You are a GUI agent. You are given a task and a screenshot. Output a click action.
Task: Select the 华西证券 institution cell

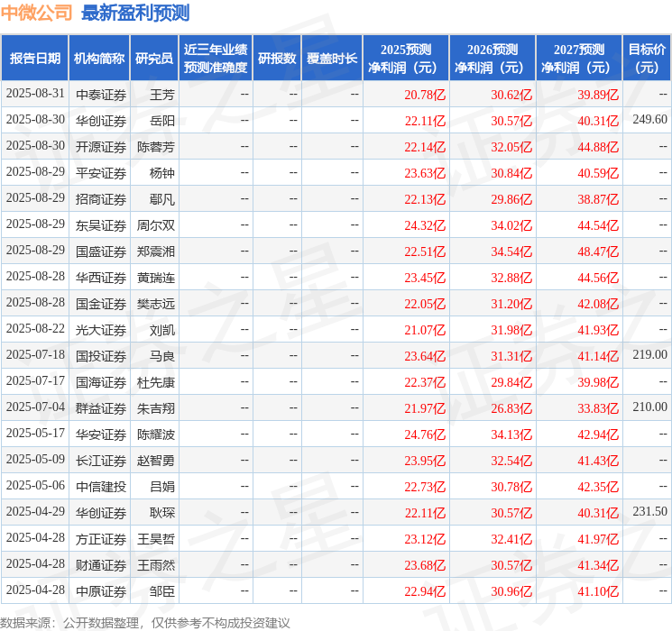pos(101,278)
